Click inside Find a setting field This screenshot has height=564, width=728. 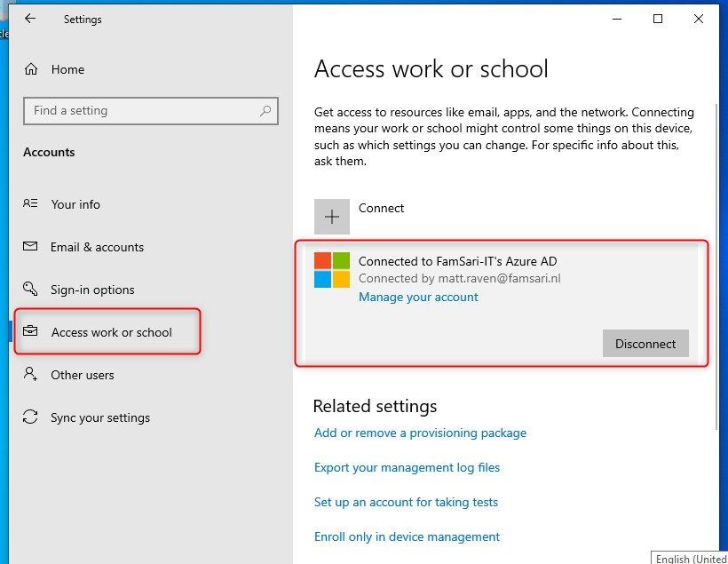[151, 110]
